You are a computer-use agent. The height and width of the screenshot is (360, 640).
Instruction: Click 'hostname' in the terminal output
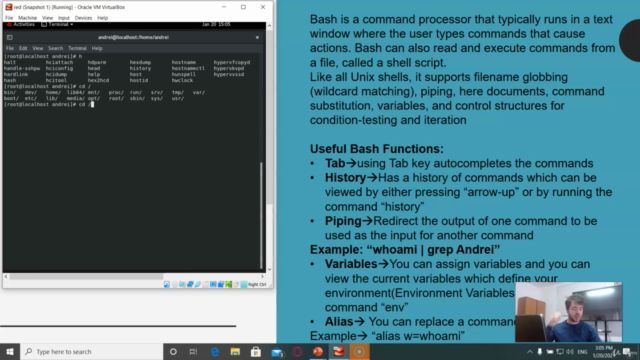tap(184, 62)
